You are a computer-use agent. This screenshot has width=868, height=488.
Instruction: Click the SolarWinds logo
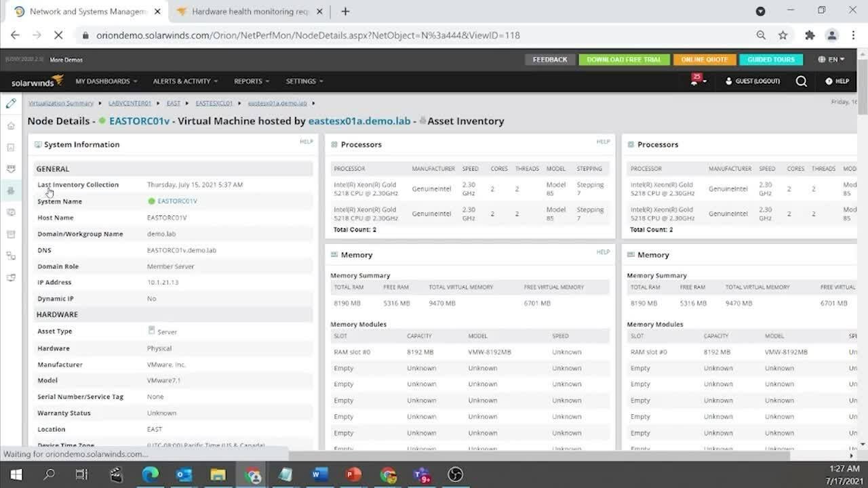click(x=37, y=81)
